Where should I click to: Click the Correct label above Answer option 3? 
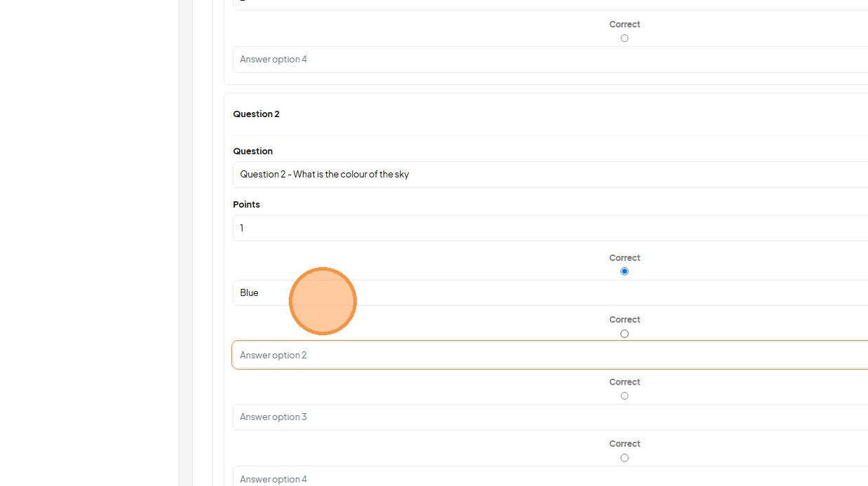pyautogui.click(x=625, y=382)
